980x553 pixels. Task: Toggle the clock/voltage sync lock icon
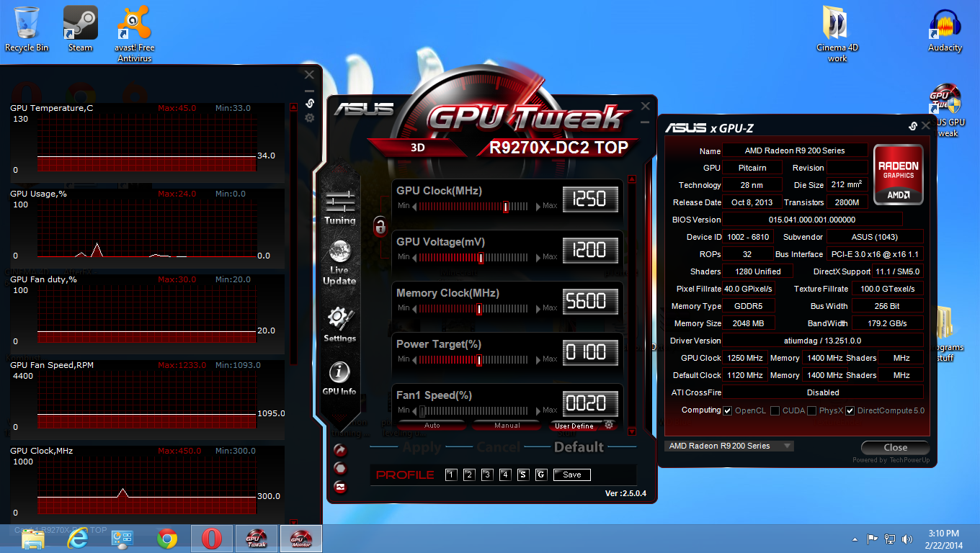(380, 226)
